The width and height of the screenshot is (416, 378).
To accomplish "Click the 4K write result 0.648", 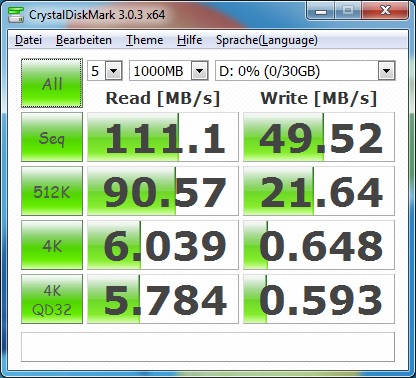I will [x=319, y=245].
